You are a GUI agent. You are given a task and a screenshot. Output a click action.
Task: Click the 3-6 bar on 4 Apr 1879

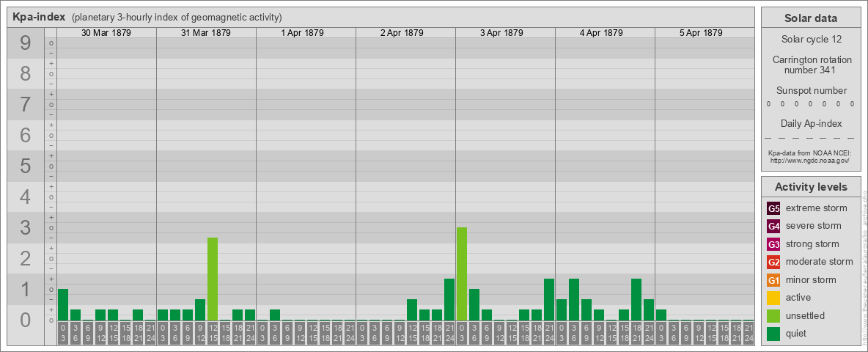tap(574, 299)
